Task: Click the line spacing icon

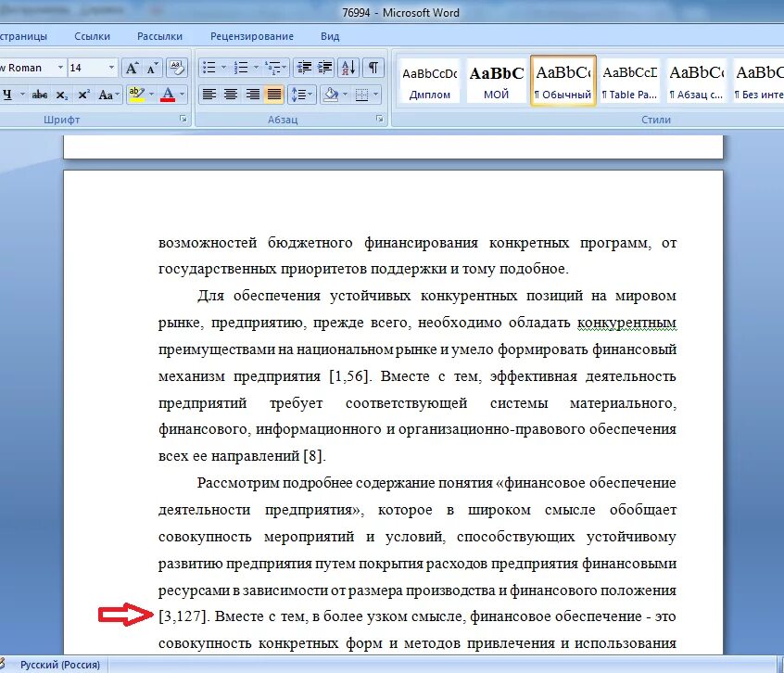Action: [x=299, y=94]
